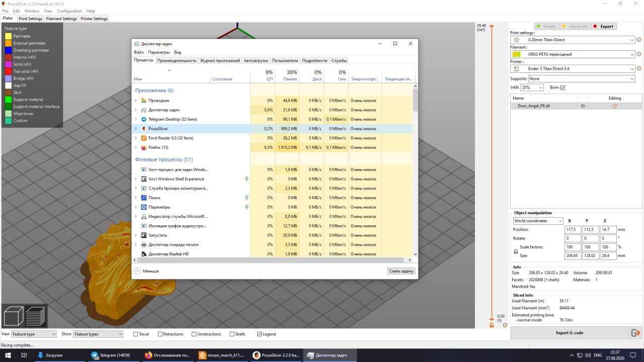Open the View Feature type dropdown
This screenshot has height=362, width=644.
(34, 334)
